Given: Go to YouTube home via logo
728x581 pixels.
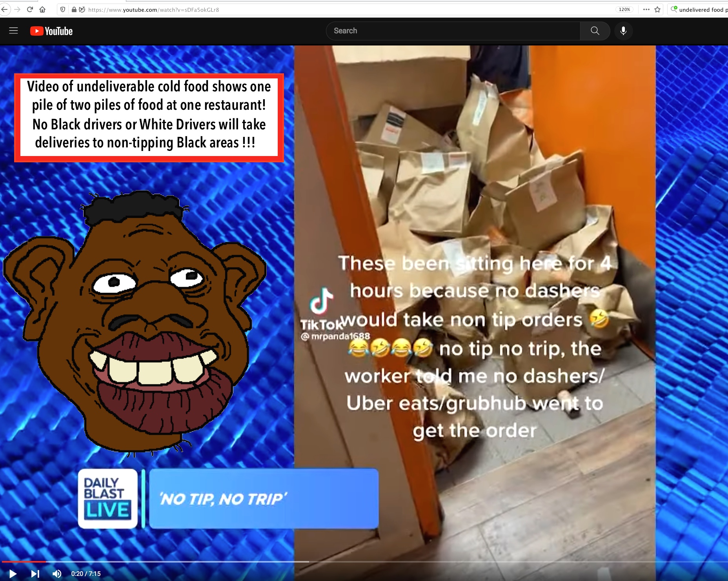Looking at the screenshot, I should (x=51, y=31).
